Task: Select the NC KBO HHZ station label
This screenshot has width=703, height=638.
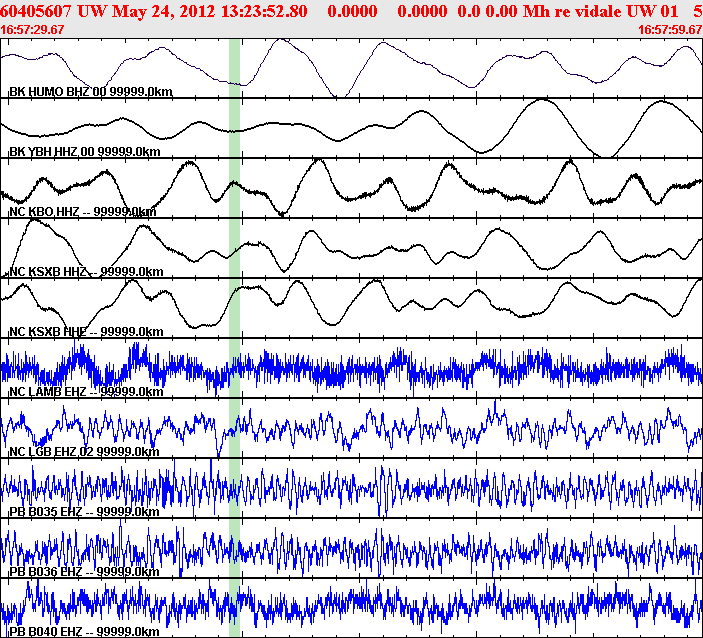Action: 82,212
